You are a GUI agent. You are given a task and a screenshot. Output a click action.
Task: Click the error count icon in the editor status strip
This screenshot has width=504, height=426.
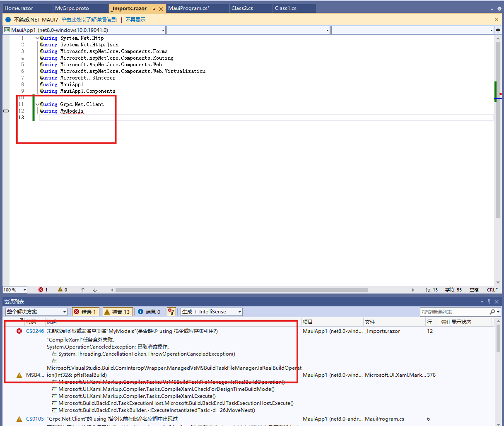coord(41,290)
